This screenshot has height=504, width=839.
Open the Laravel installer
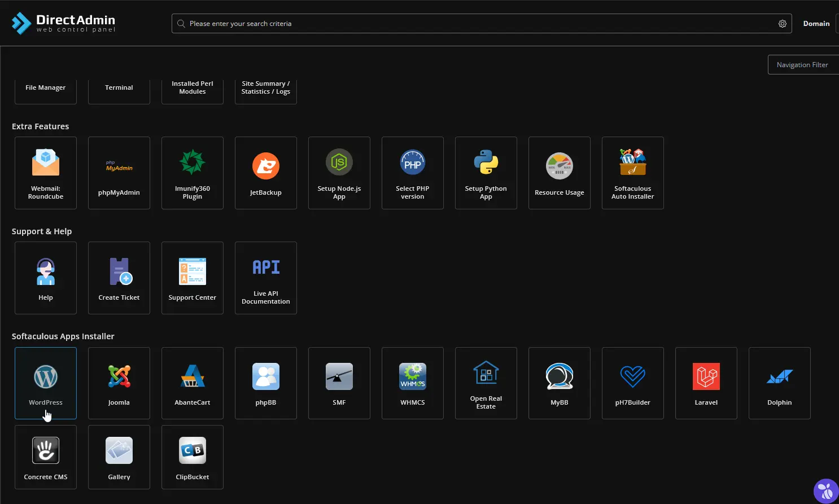706,383
